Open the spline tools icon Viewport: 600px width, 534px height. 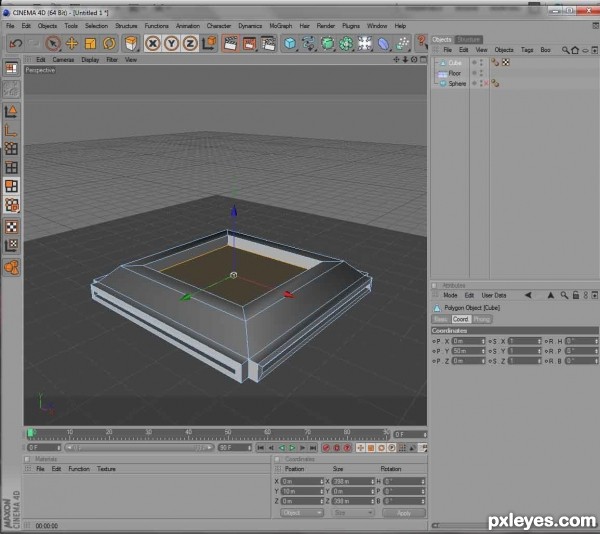tap(308, 43)
